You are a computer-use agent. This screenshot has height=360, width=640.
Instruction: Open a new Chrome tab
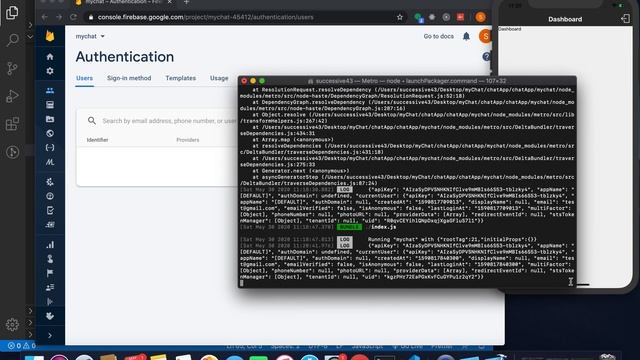[186, 2]
